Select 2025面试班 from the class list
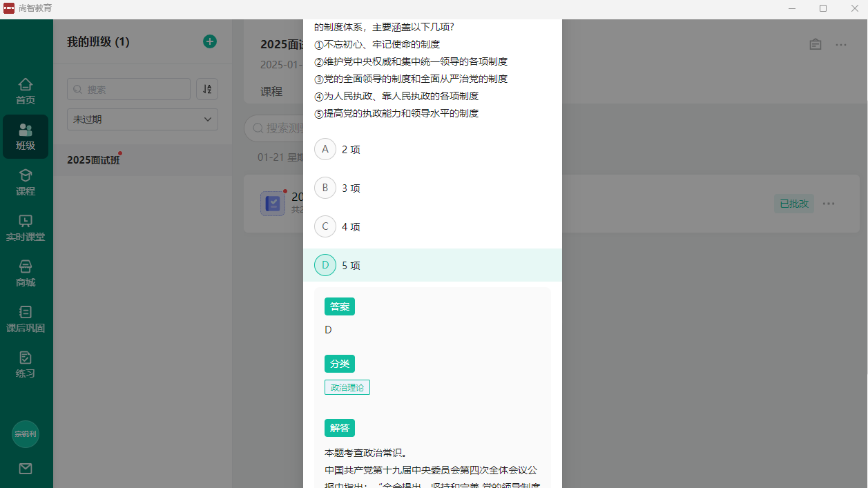The image size is (868, 488). [x=93, y=160]
